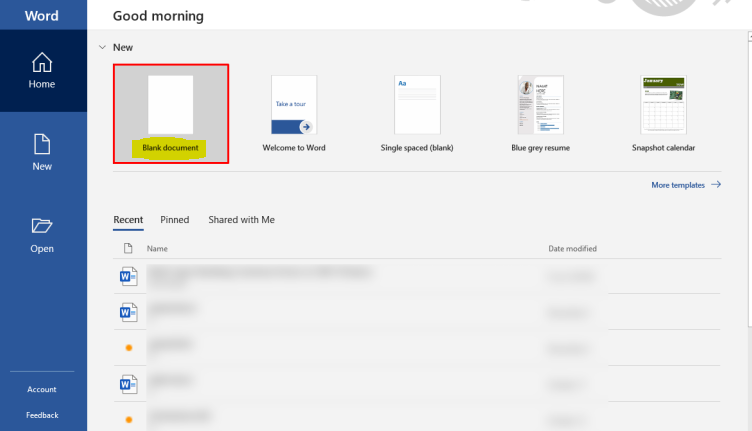The width and height of the screenshot is (752, 431).
Task: Switch to the Pinned tab
Action: tap(175, 220)
